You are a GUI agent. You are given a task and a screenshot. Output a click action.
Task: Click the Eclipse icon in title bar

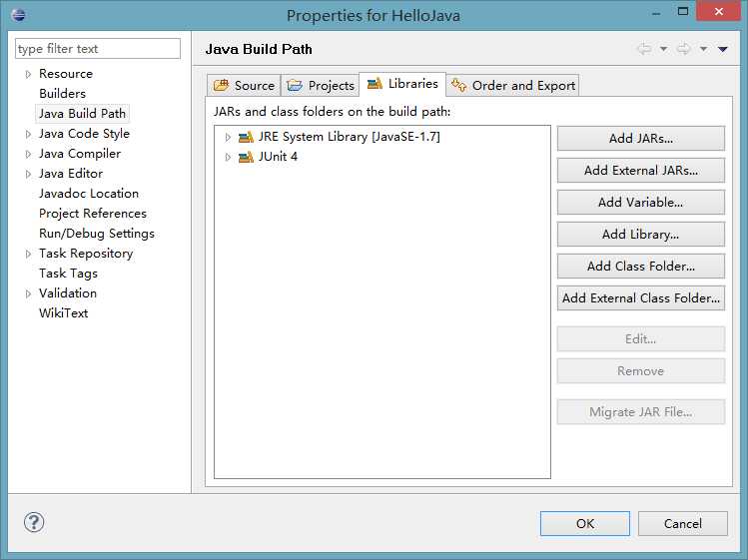(19, 14)
